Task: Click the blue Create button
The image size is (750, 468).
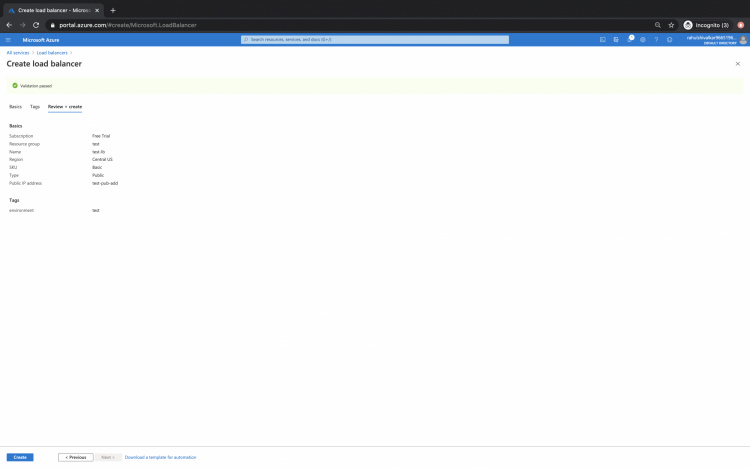Action: click(20, 457)
